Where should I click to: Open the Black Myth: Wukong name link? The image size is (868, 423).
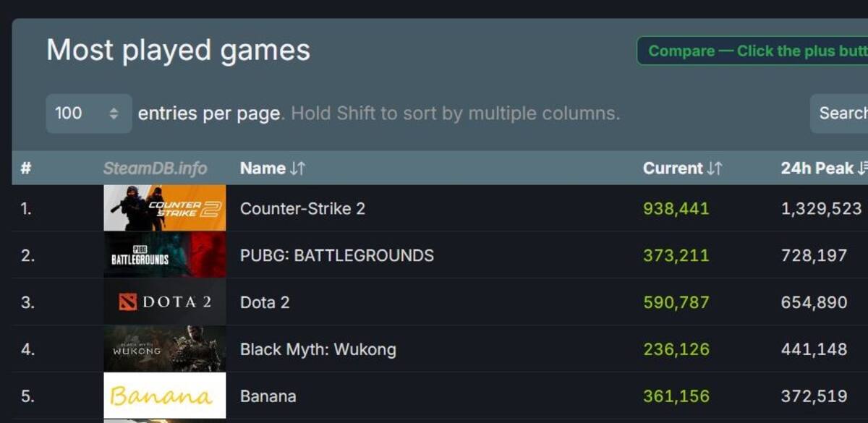(318, 350)
